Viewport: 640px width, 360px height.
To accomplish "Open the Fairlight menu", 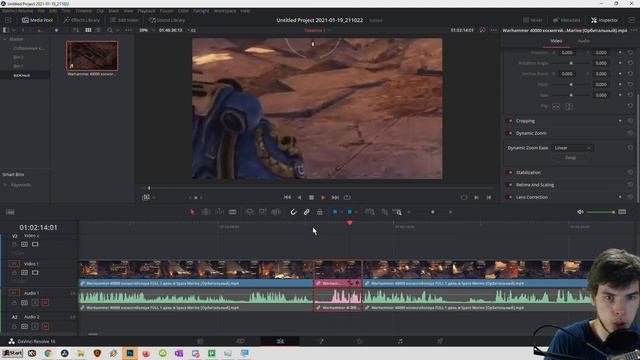I will tap(201, 11).
